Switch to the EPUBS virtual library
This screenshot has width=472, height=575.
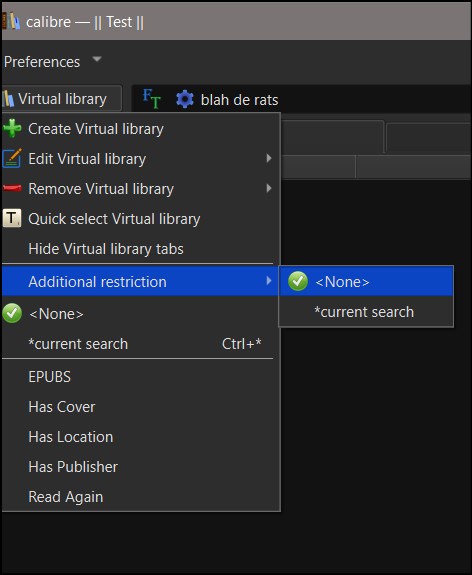click(141, 377)
